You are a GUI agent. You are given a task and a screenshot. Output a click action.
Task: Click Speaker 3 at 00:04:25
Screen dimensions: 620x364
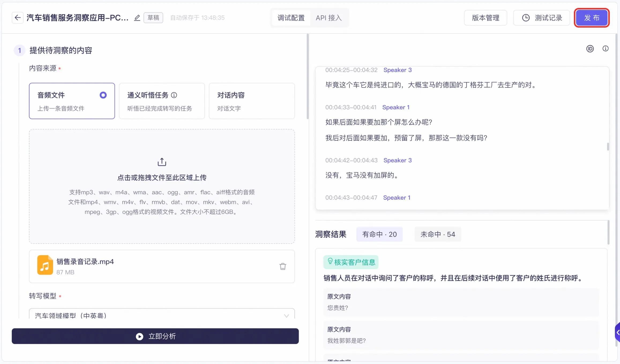[x=398, y=70]
